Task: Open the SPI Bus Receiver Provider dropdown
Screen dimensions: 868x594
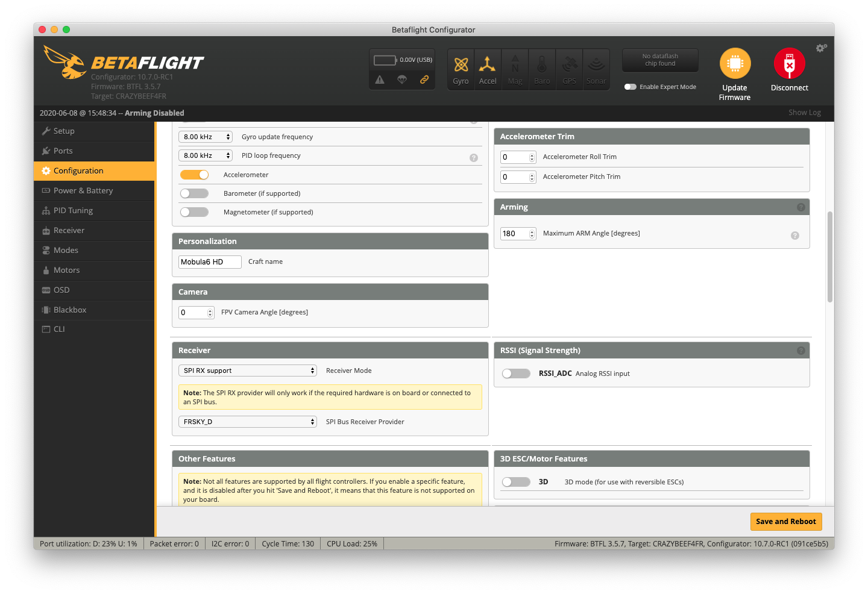Action: pos(248,422)
